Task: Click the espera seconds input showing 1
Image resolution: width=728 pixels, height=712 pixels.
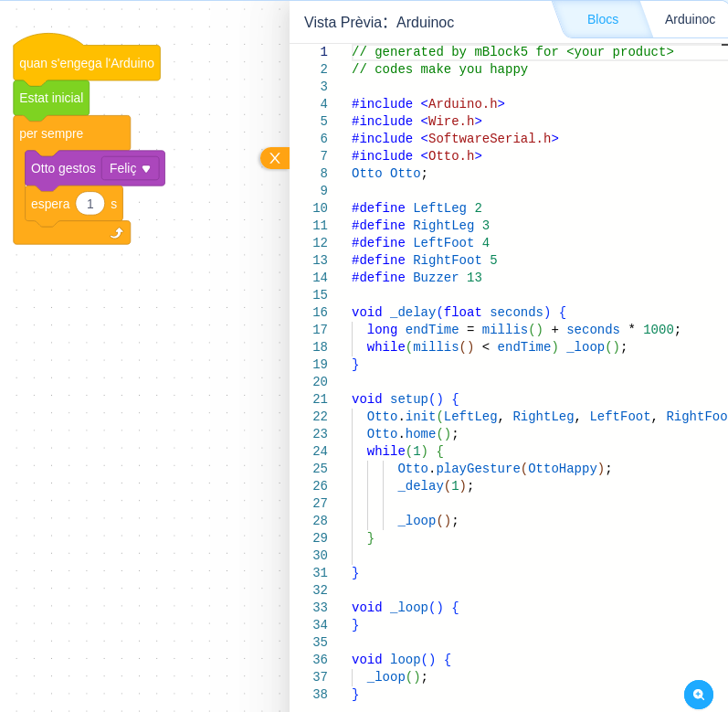Action: pyautogui.click(x=90, y=204)
